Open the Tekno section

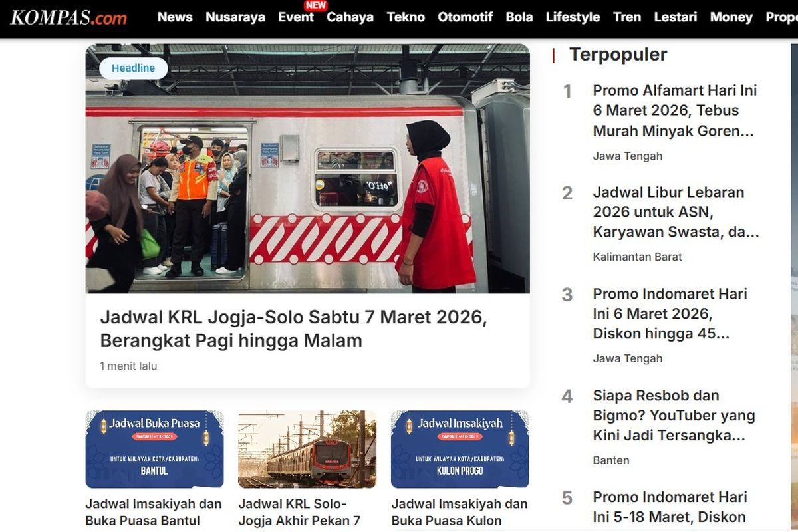(406, 17)
